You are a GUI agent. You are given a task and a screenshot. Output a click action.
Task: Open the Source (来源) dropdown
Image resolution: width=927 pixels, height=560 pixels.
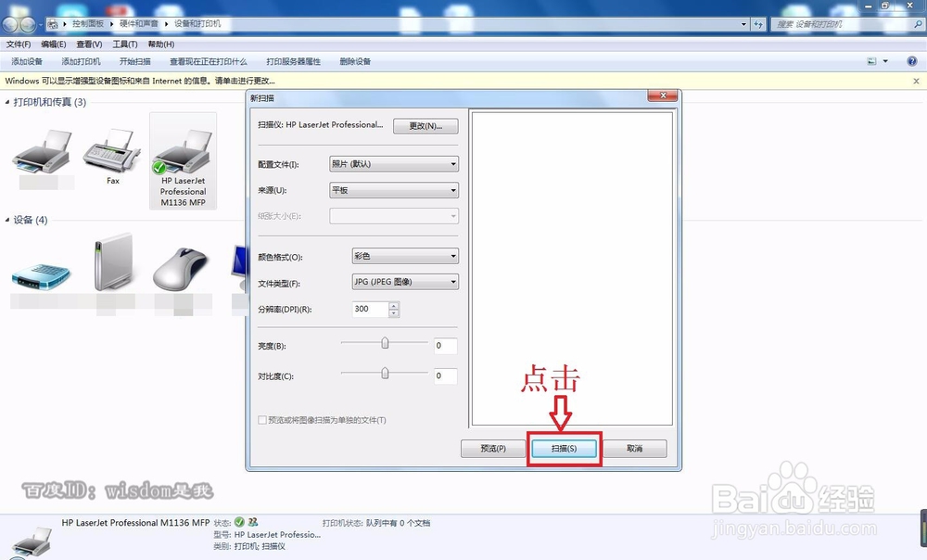pos(394,190)
